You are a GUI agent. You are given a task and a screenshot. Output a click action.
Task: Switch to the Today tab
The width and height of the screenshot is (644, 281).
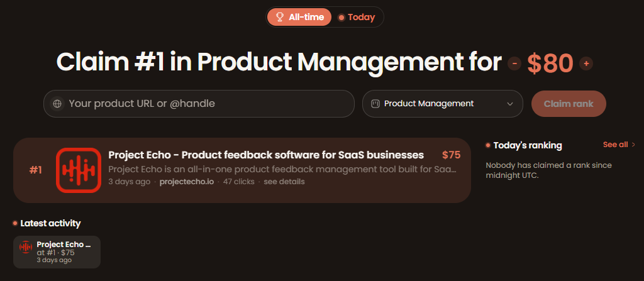[x=357, y=17]
